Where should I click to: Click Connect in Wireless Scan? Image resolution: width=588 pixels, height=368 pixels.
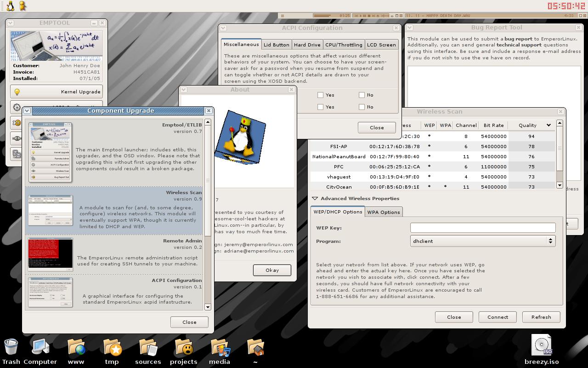[498, 317]
